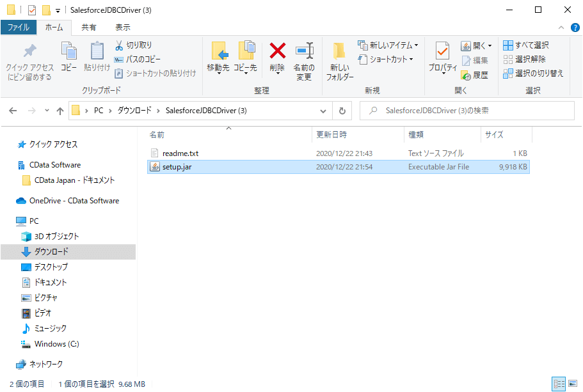The image size is (583, 392).
Task: Go up one folder level
Action: [60, 111]
